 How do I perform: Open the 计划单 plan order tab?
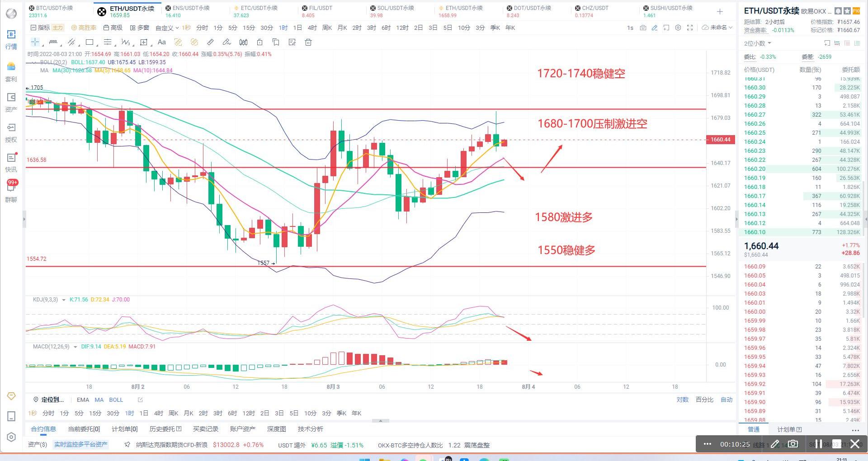789,429
